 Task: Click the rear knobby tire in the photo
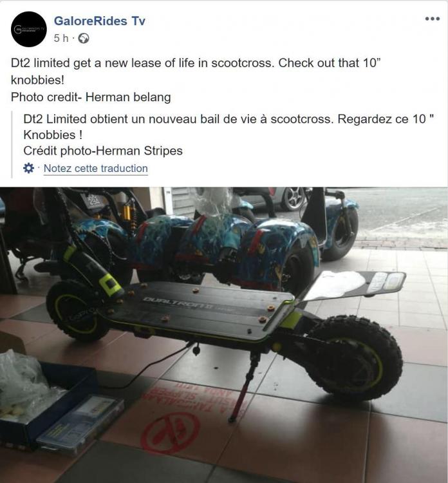point(355,358)
